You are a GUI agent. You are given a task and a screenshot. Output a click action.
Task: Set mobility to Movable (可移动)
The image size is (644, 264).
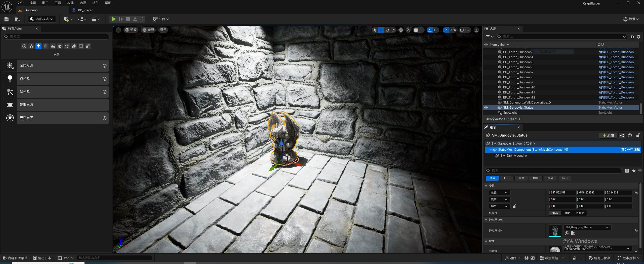[580, 213]
